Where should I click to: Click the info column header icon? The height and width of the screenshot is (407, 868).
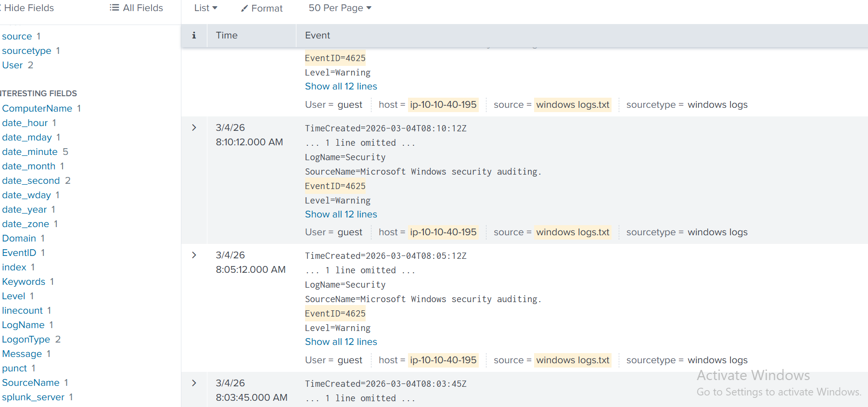coord(194,36)
